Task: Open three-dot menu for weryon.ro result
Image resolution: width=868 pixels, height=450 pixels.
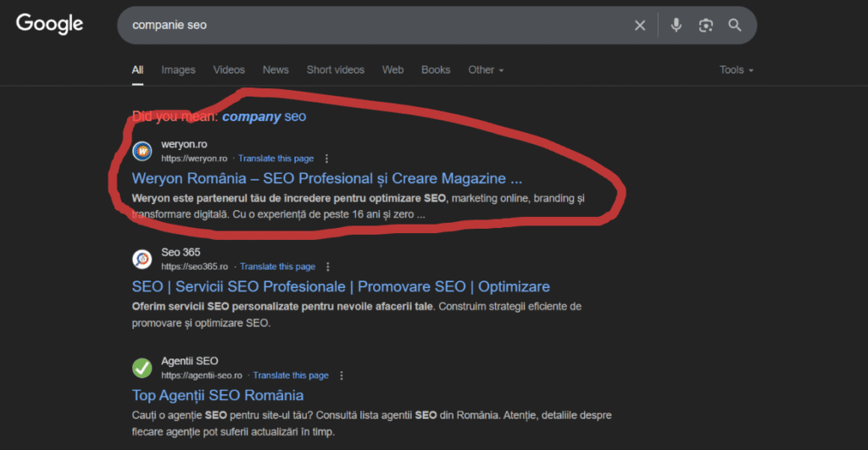Action: pyautogui.click(x=327, y=158)
